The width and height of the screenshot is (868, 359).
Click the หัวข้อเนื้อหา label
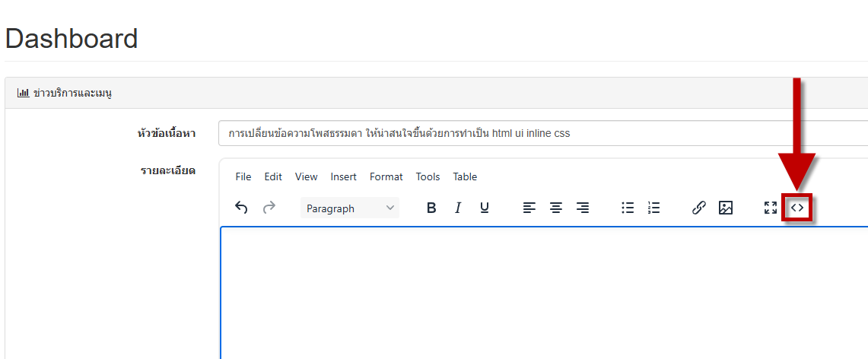pos(166,133)
